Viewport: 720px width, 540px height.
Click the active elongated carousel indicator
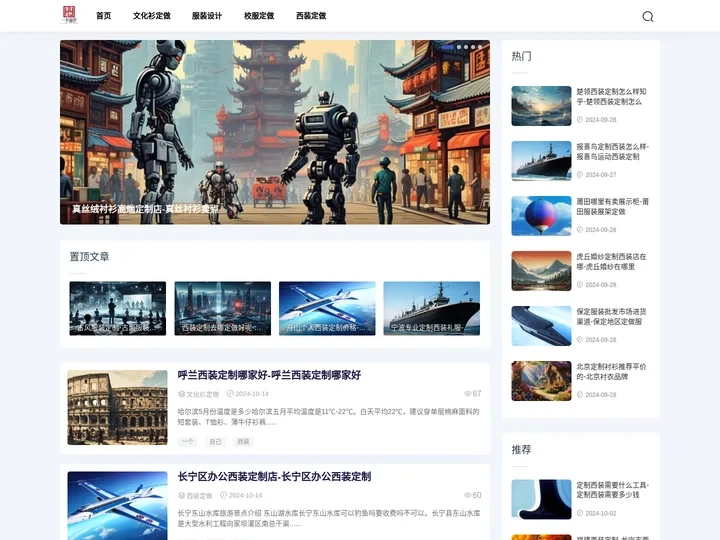[x=447, y=47]
